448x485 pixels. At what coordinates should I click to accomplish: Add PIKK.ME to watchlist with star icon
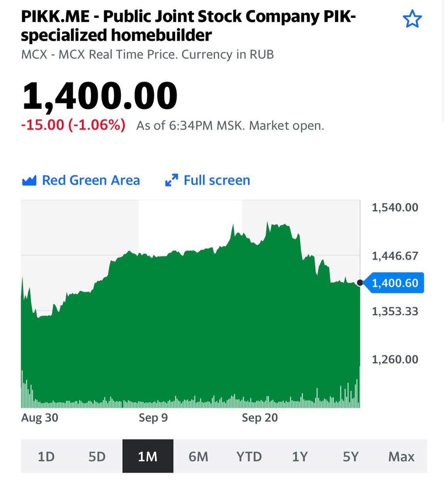point(412,19)
